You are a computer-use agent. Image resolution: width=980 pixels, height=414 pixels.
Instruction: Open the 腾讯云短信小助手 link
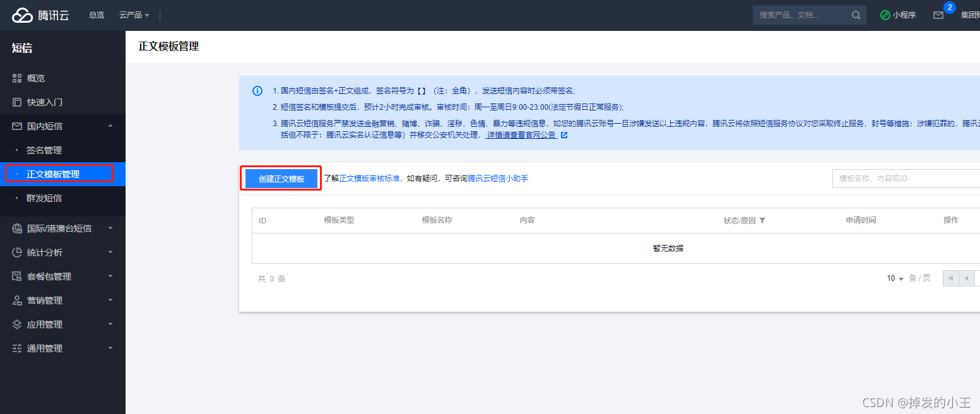point(498,179)
